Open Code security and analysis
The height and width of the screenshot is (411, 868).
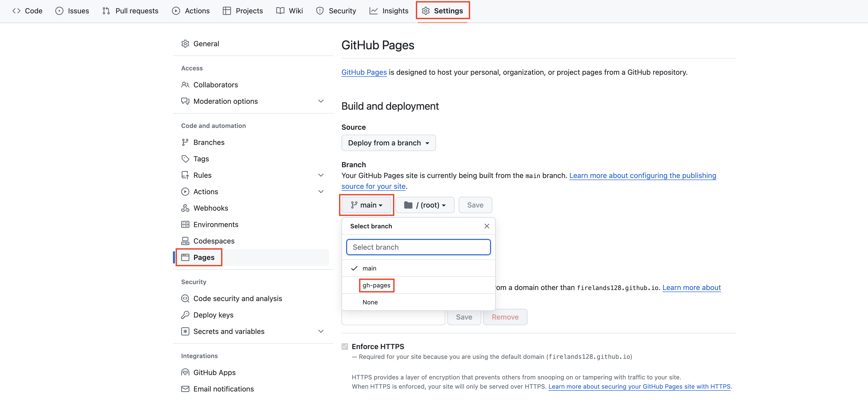coord(251,299)
